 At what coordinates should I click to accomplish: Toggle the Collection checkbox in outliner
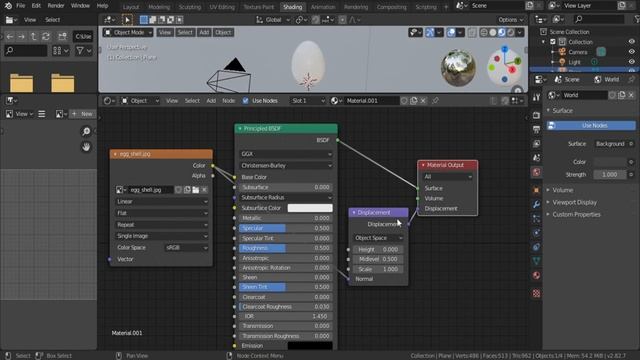[x=553, y=42]
